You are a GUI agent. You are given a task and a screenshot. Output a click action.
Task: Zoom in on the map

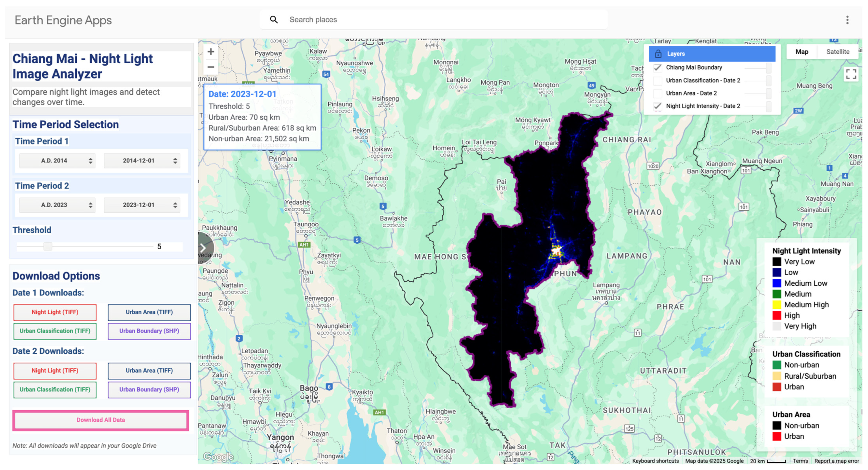tap(210, 52)
